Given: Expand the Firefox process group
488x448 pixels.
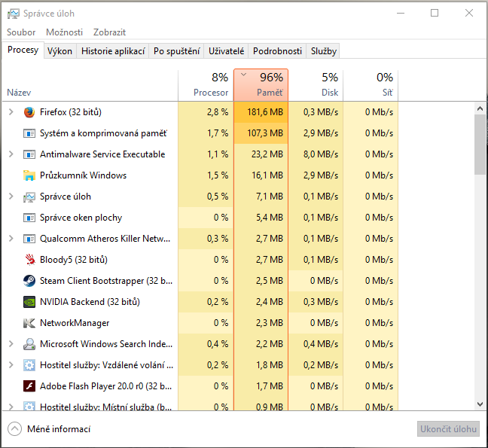Looking at the screenshot, I should tap(11, 112).
